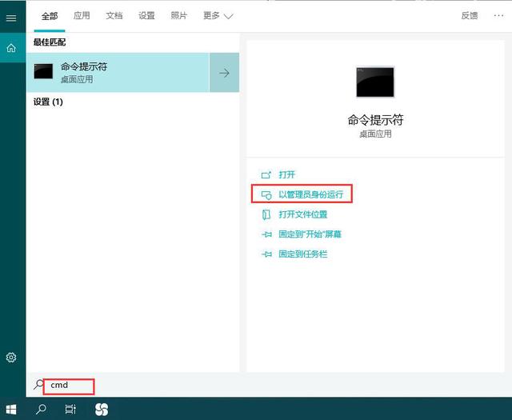Select the home icon in the sidebar

pyautogui.click(x=11, y=48)
